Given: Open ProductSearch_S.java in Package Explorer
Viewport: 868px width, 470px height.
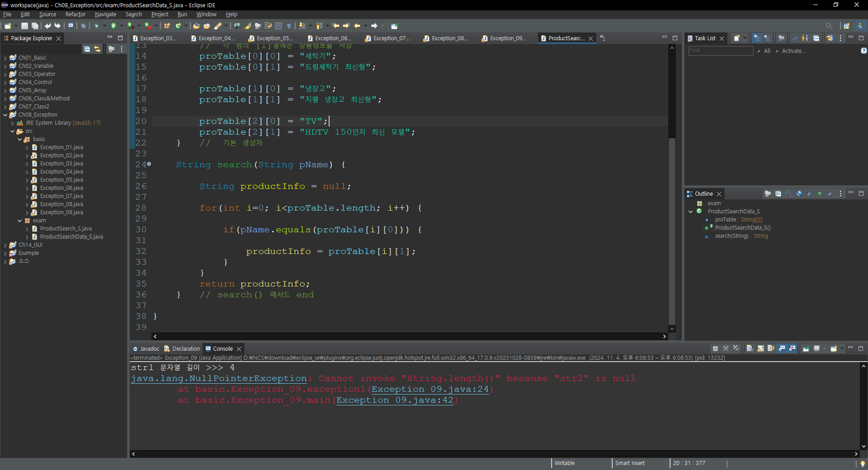Looking at the screenshot, I should click(66, 229).
